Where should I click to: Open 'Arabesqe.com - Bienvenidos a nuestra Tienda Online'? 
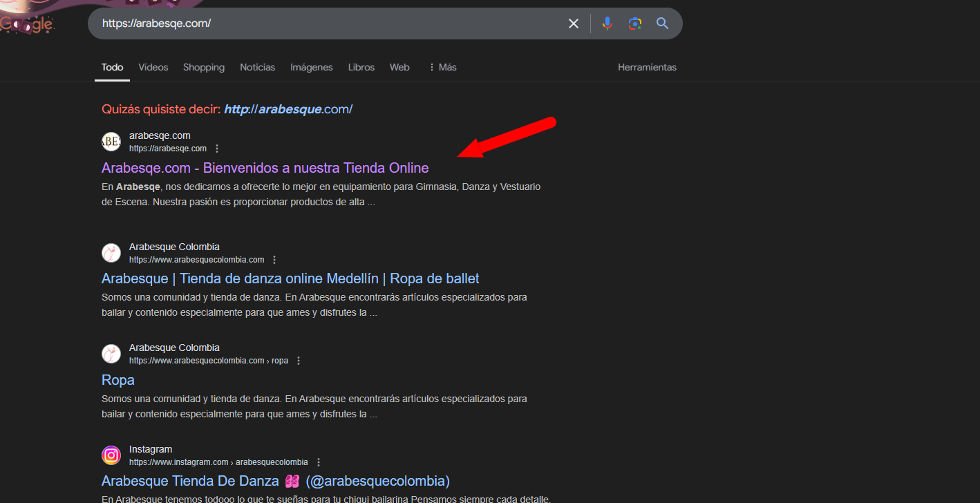click(265, 168)
